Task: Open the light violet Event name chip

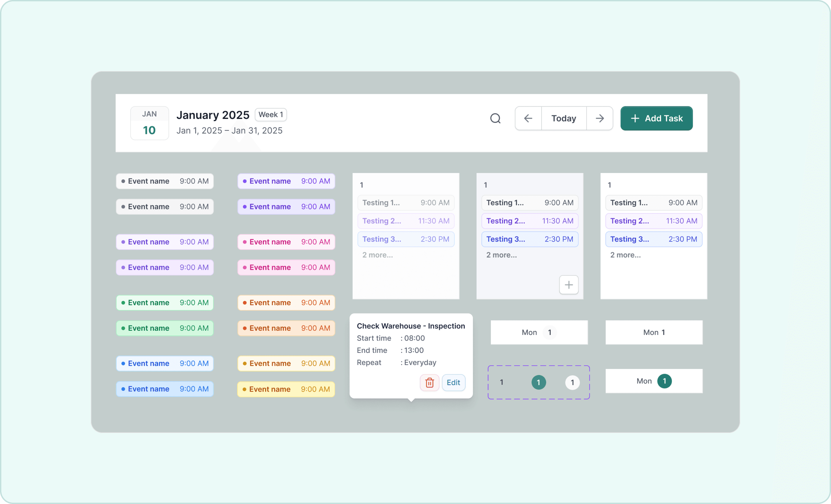Action: click(286, 181)
